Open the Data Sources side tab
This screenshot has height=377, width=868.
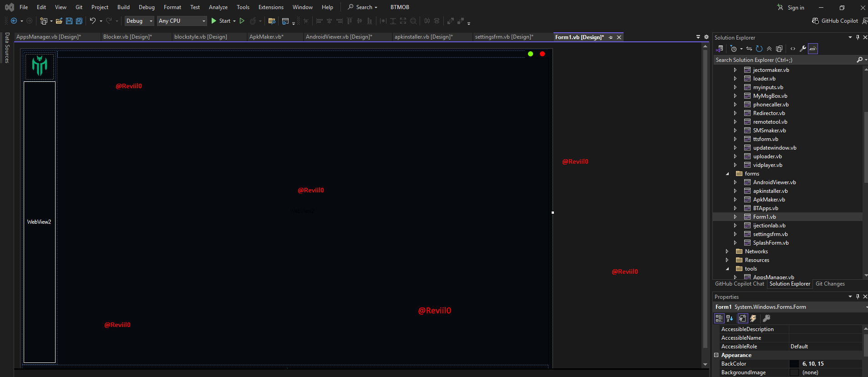click(7, 47)
